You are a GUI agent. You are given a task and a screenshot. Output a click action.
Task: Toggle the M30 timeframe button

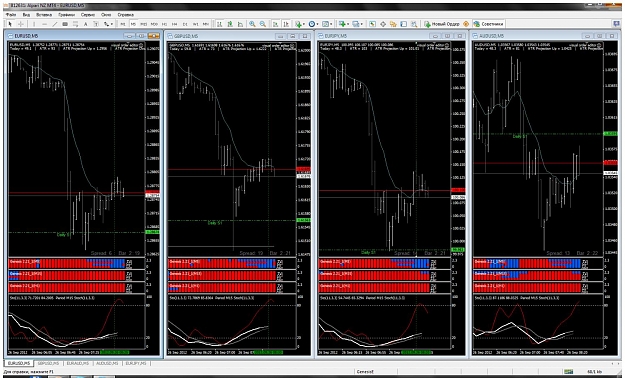click(154, 24)
